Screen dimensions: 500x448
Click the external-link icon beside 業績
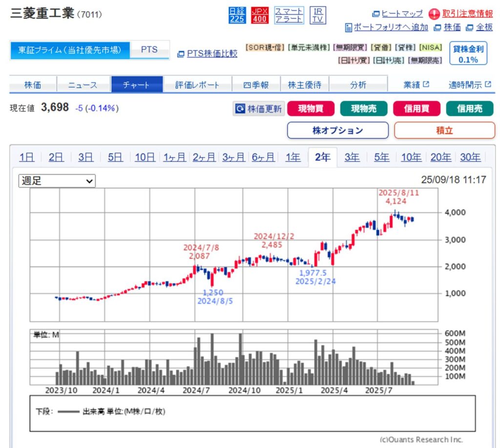tap(426, 84)
